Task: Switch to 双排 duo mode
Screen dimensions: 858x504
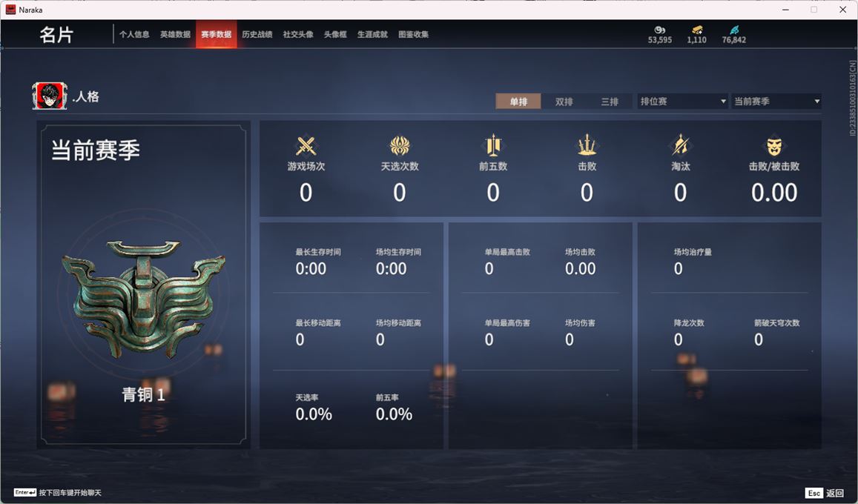Action: point(564,101)
